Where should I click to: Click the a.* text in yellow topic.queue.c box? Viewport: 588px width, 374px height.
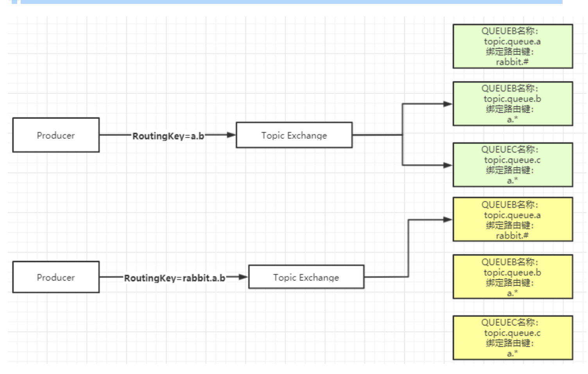click(512, 353)
